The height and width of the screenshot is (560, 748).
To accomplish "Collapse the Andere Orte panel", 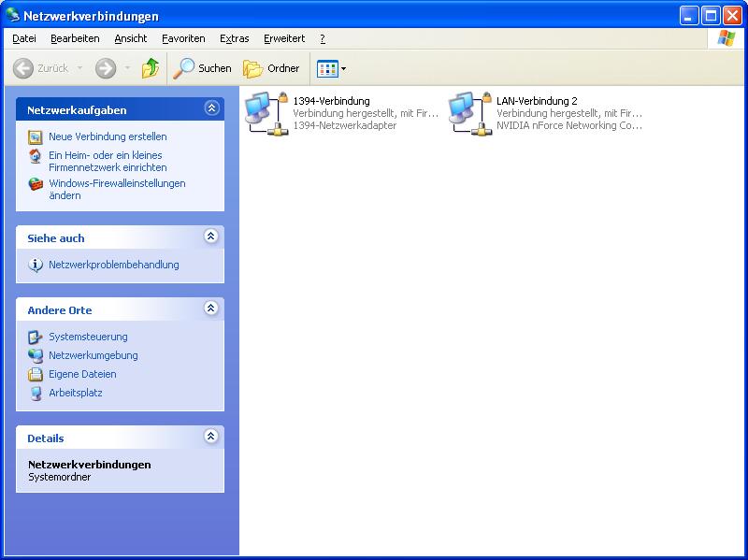I will coord(211,309).
